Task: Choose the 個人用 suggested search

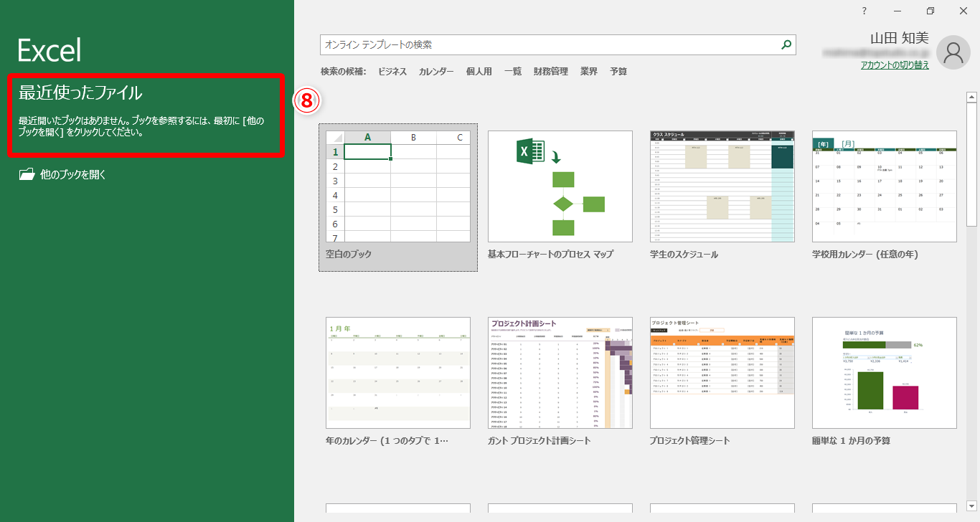Action: click(x=479, y=72)
